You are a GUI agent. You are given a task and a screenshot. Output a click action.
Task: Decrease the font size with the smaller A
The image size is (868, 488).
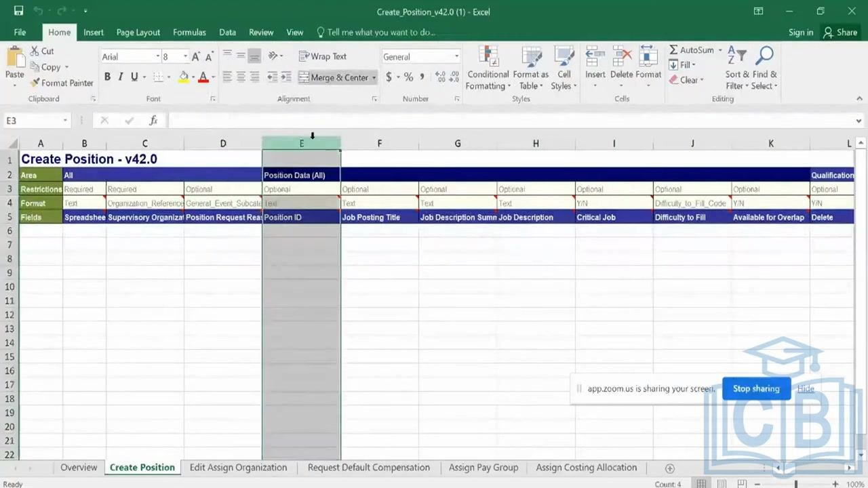(x=208, y=57)
